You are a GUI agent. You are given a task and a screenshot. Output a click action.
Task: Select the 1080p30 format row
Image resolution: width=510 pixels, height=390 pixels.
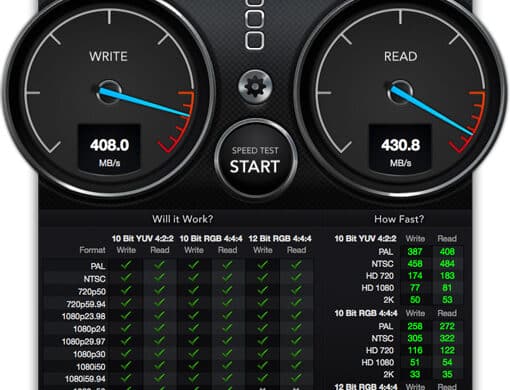click(x=89, y=354)
